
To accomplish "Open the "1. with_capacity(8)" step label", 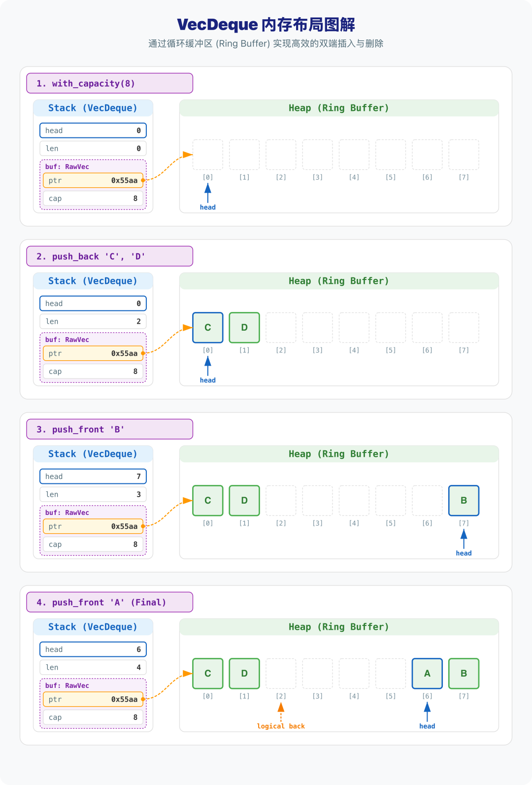I will [x=109, y=83].
